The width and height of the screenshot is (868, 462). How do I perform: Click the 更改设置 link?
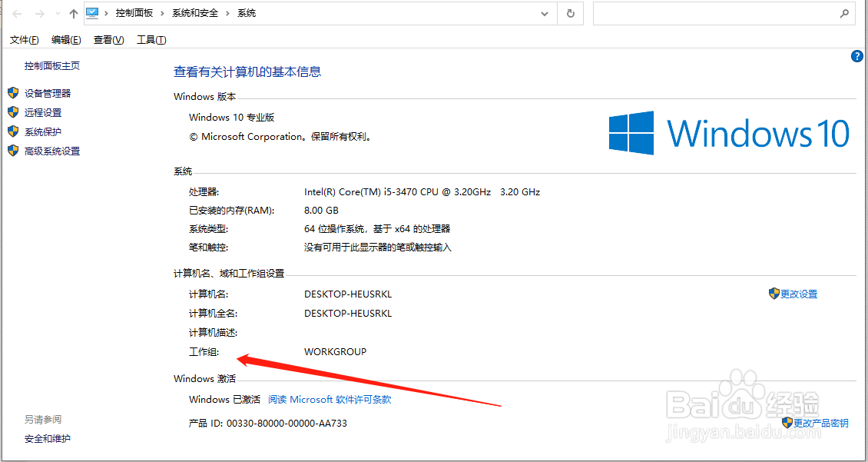click(799, 294)
